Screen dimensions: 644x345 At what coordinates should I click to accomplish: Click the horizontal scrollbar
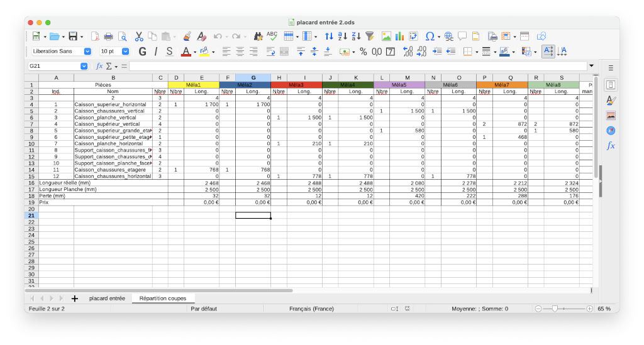coord(158,290)
